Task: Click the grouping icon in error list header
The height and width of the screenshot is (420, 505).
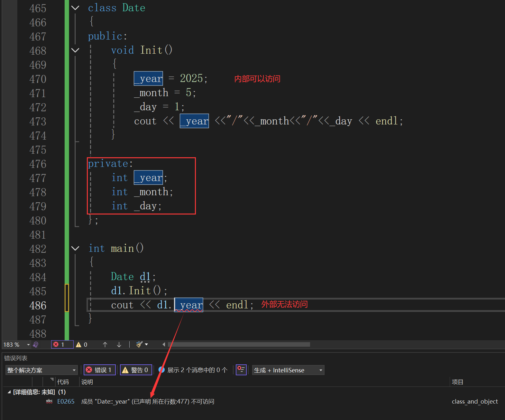Action: 52,380
